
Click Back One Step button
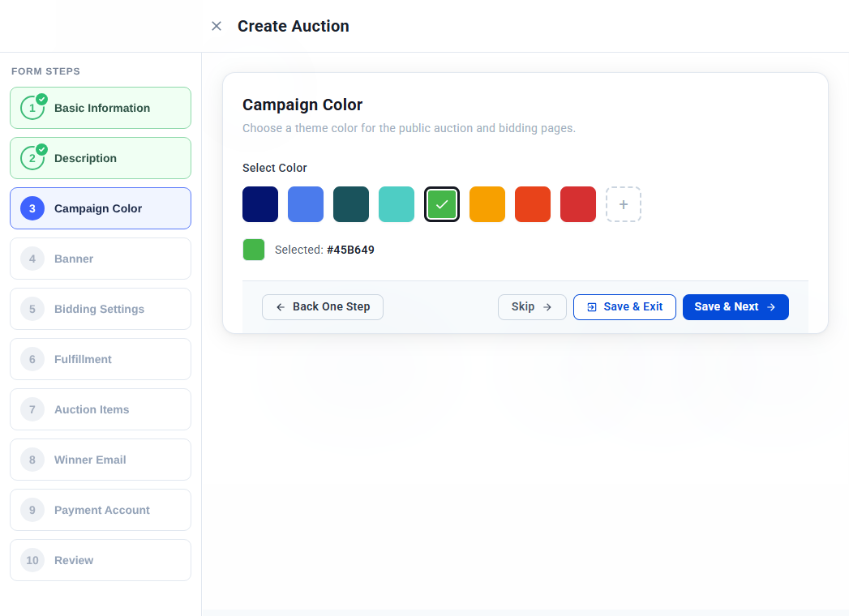click(x=323, y=307)
